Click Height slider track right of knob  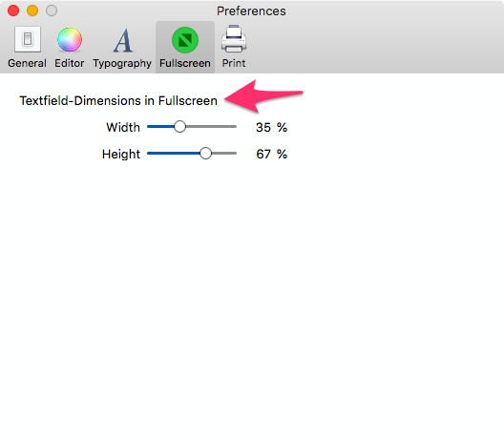[224, 154]
